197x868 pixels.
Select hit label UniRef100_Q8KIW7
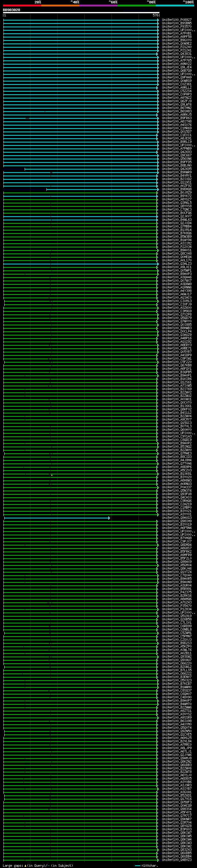click(x=176, y=833)
